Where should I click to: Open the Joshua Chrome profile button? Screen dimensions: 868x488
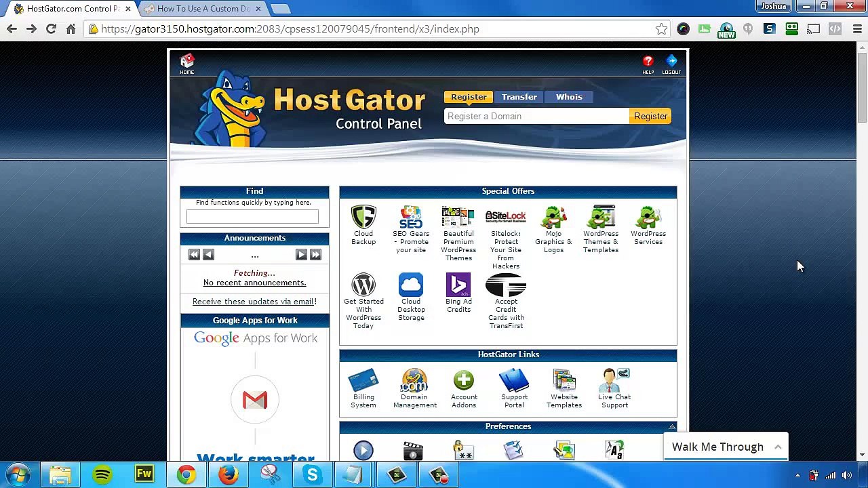click(774, 6)
